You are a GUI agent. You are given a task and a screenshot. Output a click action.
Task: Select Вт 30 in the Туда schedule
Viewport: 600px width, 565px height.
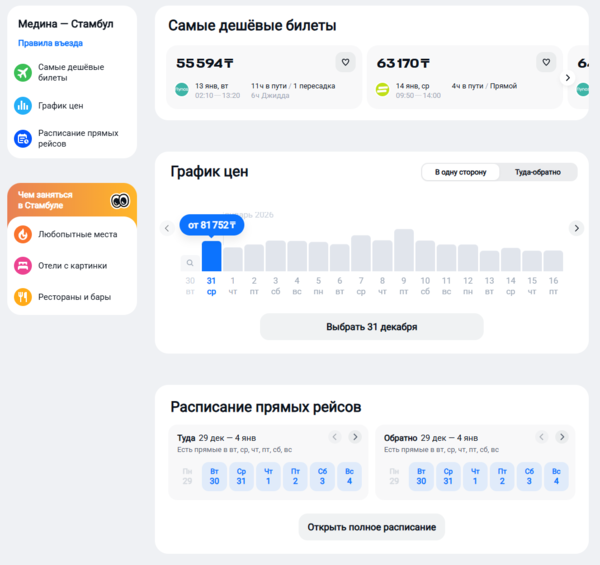point(214,477)
